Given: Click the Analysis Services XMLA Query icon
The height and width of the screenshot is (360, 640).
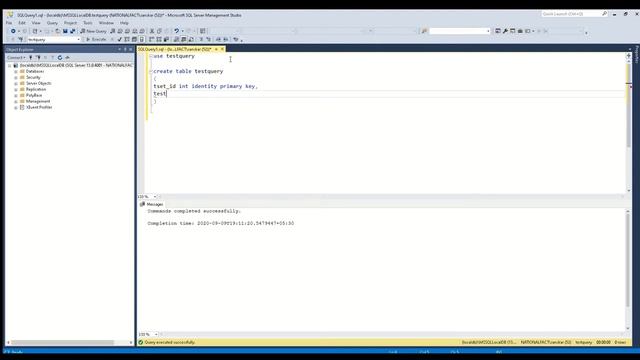Looking at the screenshot, I should 135,31.
